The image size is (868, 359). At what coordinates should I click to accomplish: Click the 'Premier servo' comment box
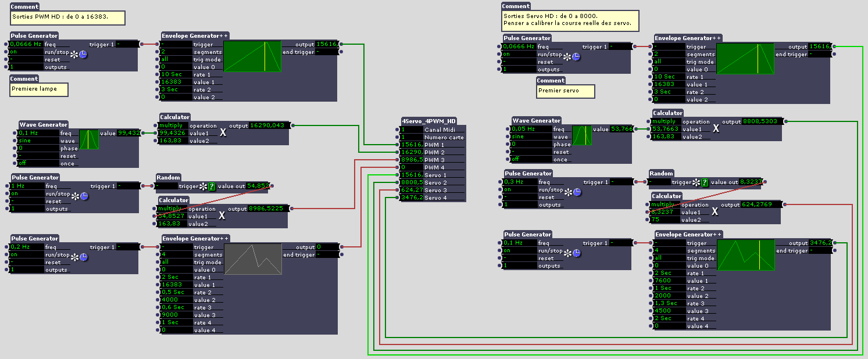[565, 91]
